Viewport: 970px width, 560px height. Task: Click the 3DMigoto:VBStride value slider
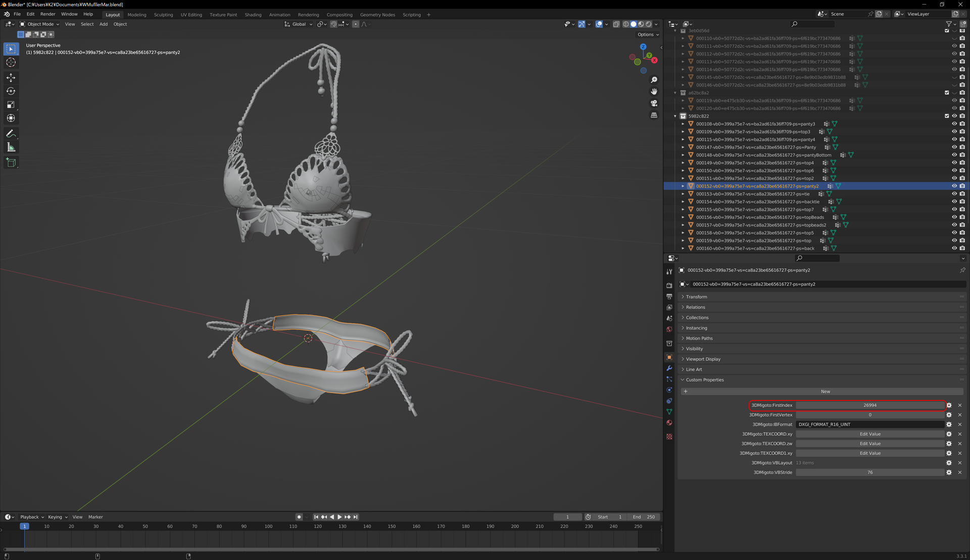(870, 473)
